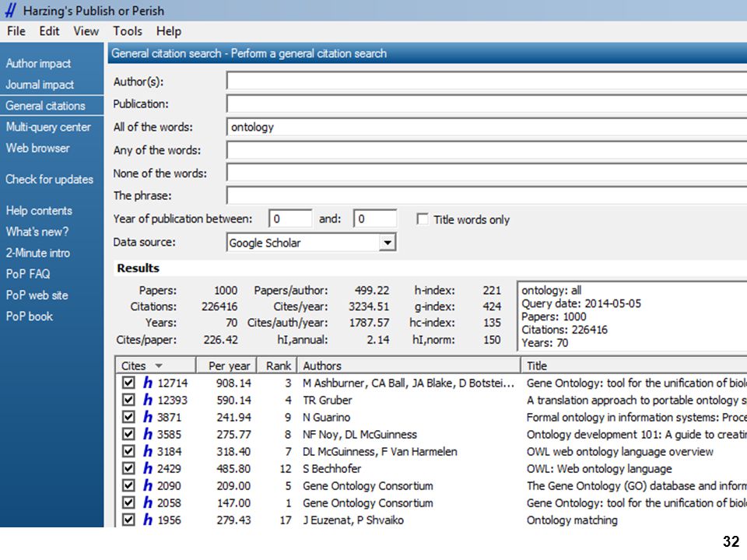747x560 pixels.
Task: Toggle the Title words only checkbox
Action: pos(422,219)
